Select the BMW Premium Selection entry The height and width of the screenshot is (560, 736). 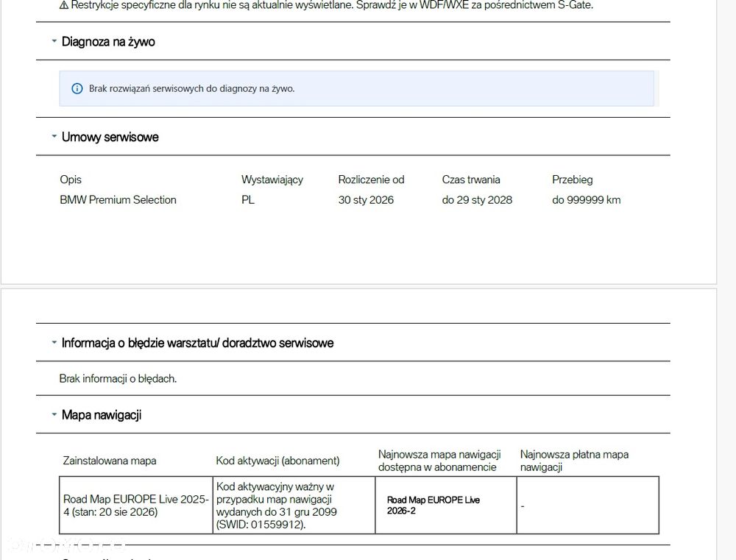[118, 200]
